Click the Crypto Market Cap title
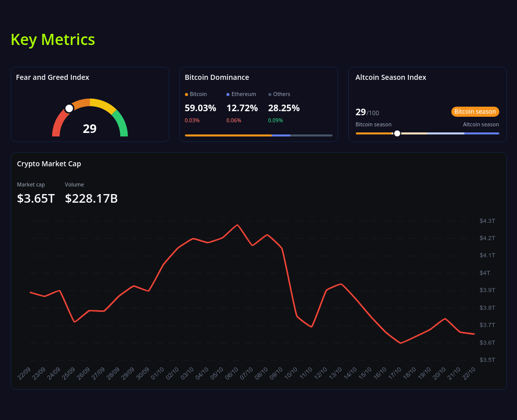This screenshot has height=420, width=517. tap(49, 164)
